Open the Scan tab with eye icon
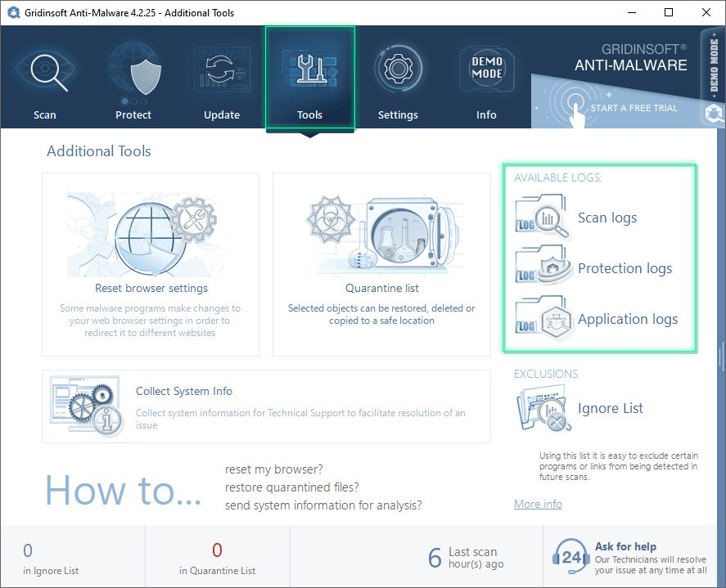 click(45, 79)
